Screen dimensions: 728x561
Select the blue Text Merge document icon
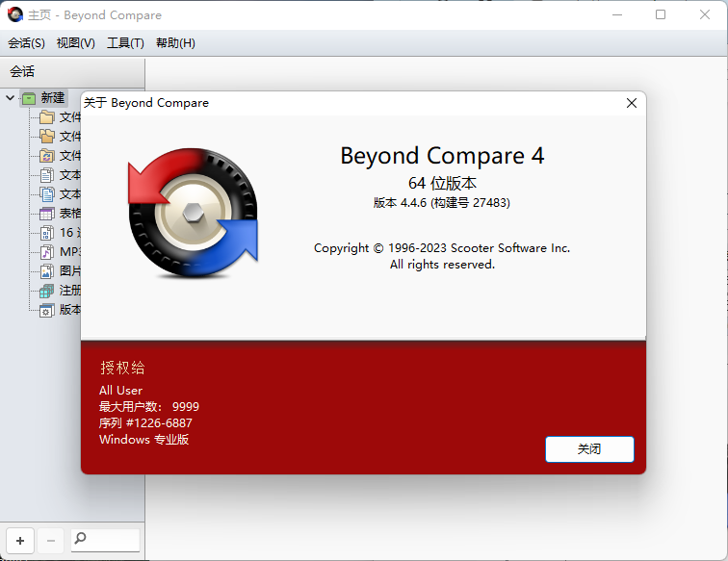[46, 194]
